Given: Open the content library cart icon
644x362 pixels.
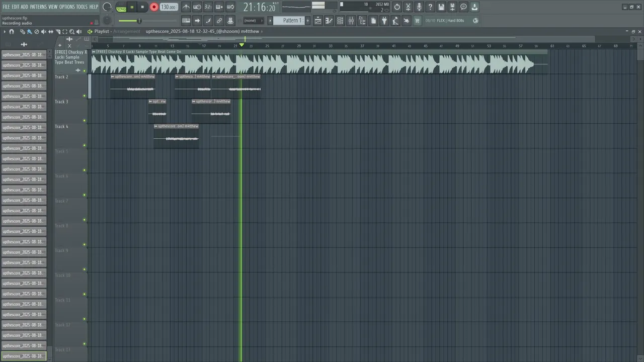Looking at the screenshot, I should (417, 21).
